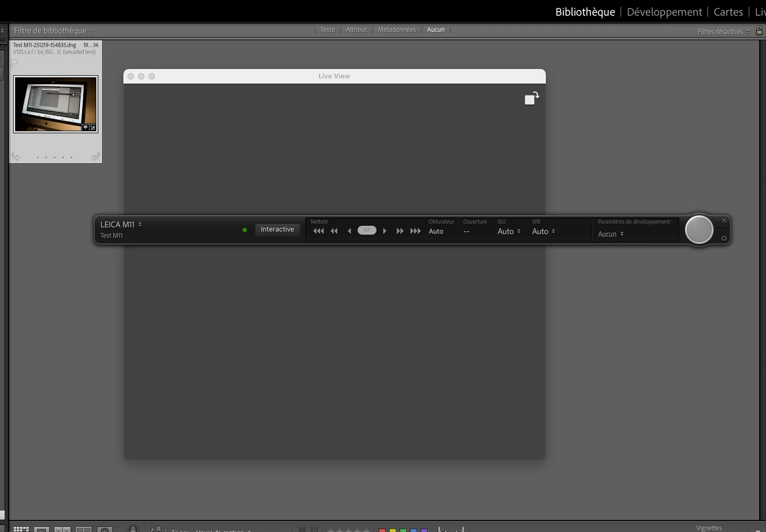
Task: Click the Ouverture value dashes
Action: [x=466, y=232]
